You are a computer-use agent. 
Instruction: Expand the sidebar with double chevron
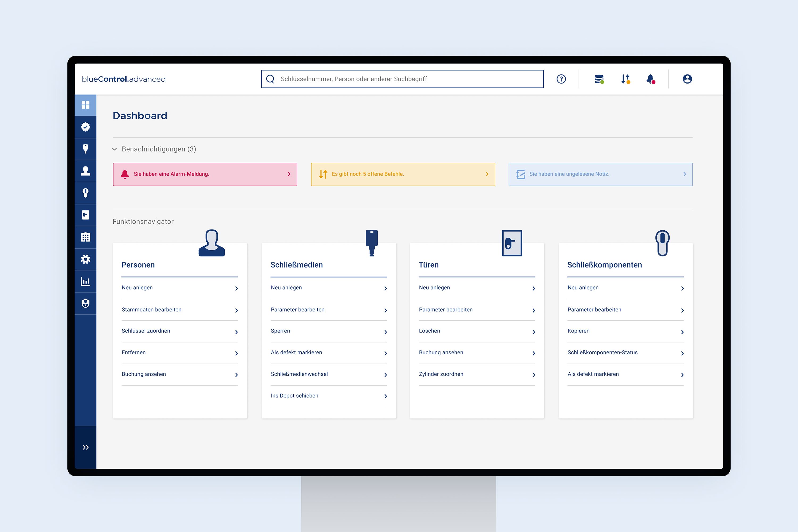(x=85, y=447)
